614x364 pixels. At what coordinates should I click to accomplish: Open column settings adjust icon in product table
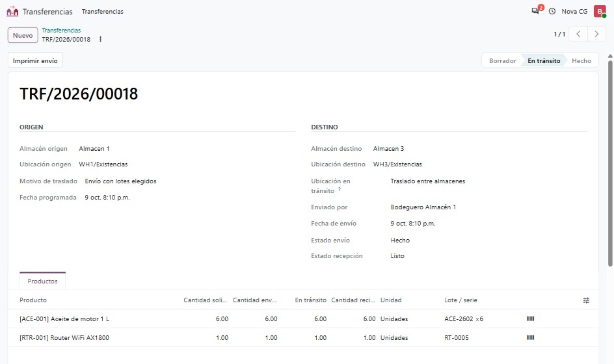586,300
